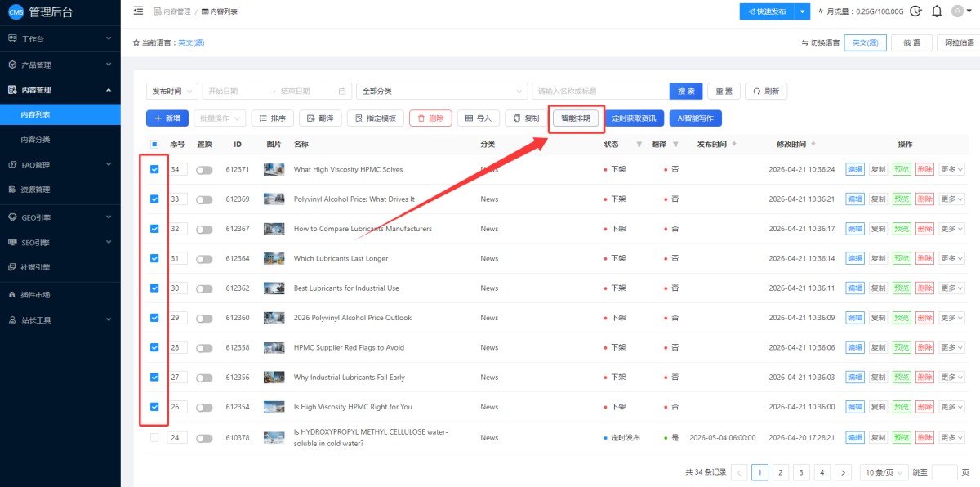Uncheck the checkbox for row 34
The height and width of the screenshot is (487, 980).
(154, 169)
